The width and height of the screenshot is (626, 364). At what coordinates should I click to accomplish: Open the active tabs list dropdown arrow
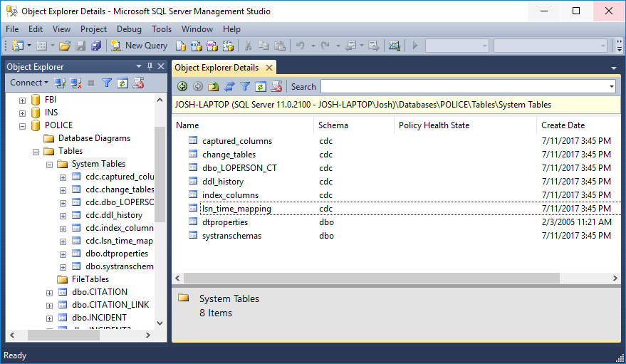614,68
